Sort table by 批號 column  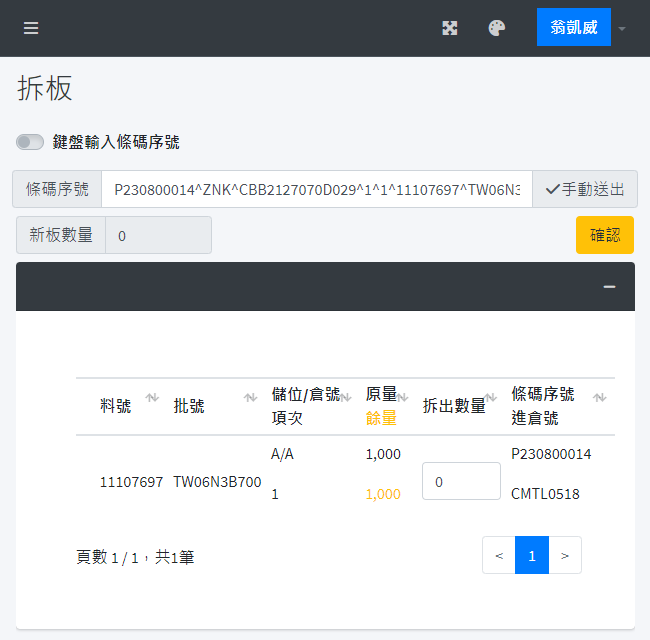click(250, 398)
